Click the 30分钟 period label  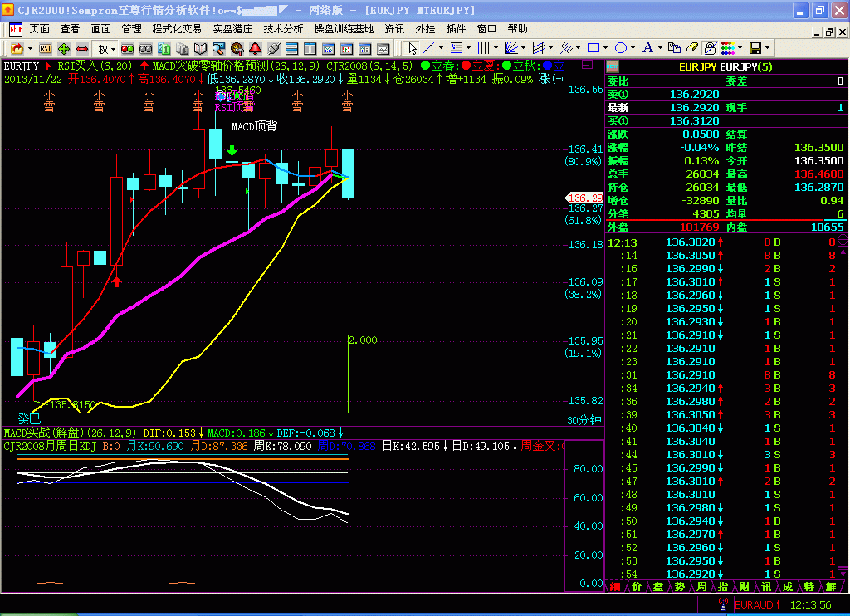point(584,420)
